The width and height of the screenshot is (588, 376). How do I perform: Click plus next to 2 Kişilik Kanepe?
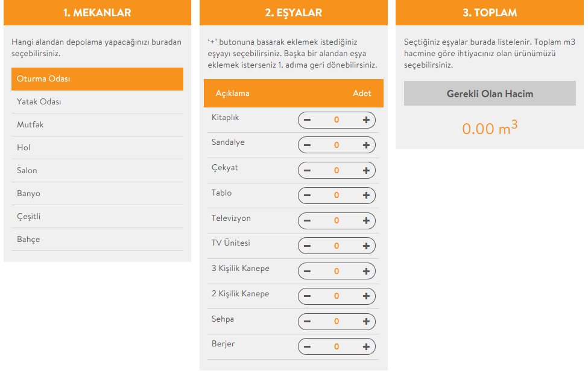[x=366, y=296]
